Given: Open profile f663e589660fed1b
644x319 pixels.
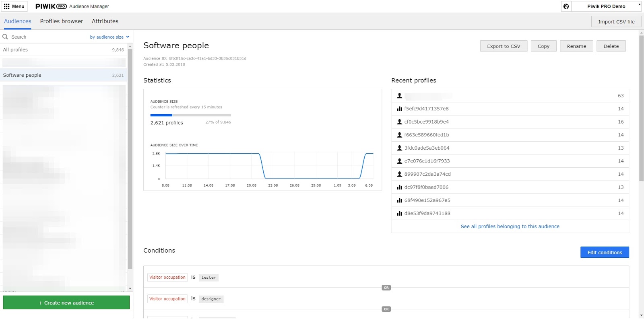Looking at the screenshot, I should pos(427,135).
